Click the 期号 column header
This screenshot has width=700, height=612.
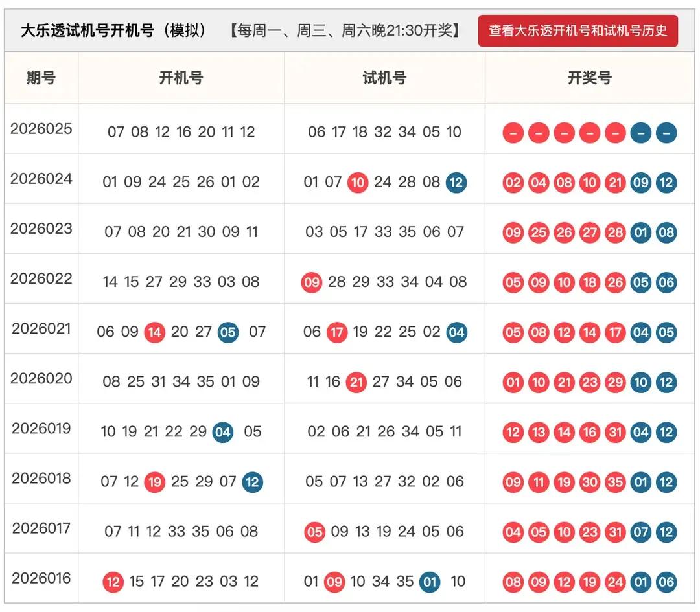pyautogui.click(x=41, y=78)
